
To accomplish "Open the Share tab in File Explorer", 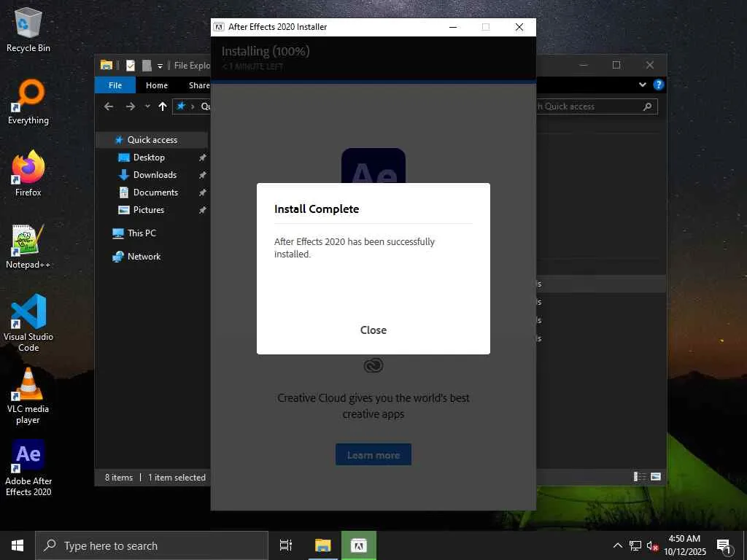I will click(198, 85).
